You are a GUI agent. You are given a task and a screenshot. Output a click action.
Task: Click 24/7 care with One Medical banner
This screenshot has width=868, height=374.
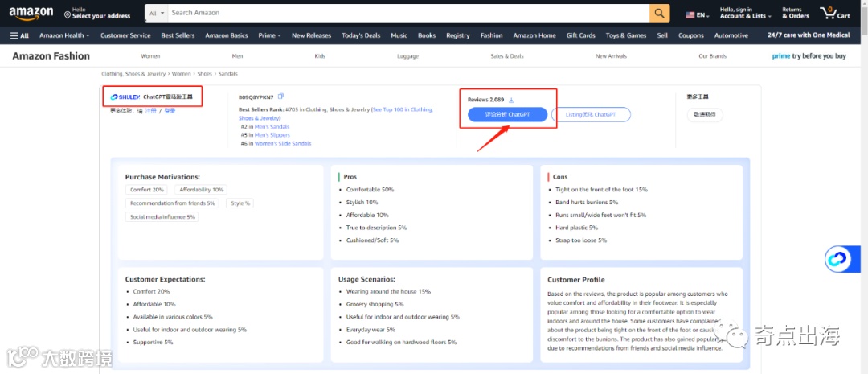tap(809, 35)
